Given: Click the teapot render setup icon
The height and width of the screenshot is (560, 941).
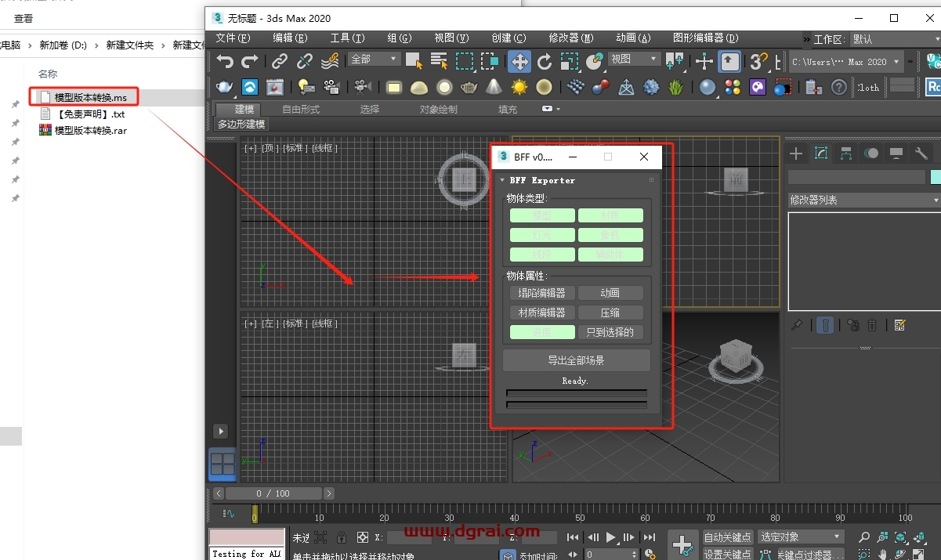Looking at the screenshot, I should click(x=225, y=87).
